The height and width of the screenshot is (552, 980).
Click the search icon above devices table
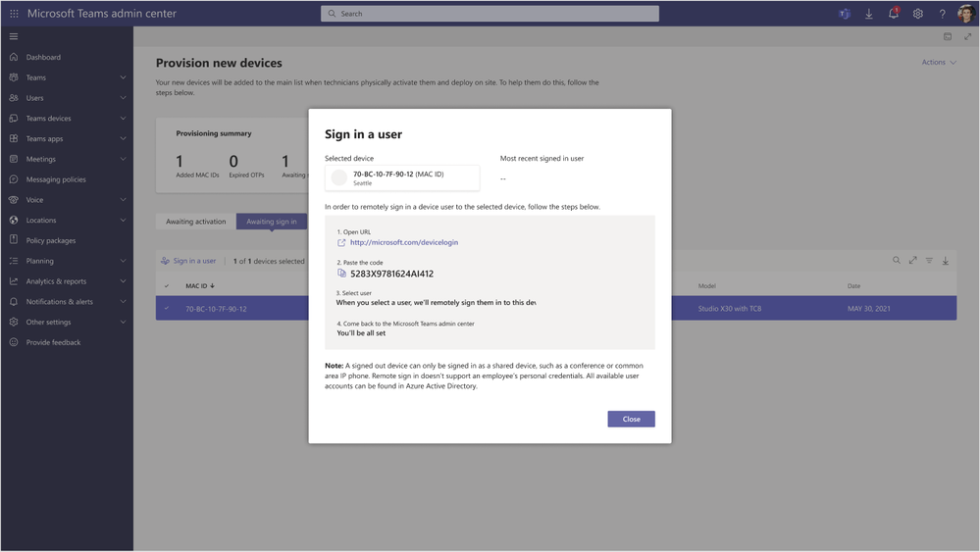[897, 261]
